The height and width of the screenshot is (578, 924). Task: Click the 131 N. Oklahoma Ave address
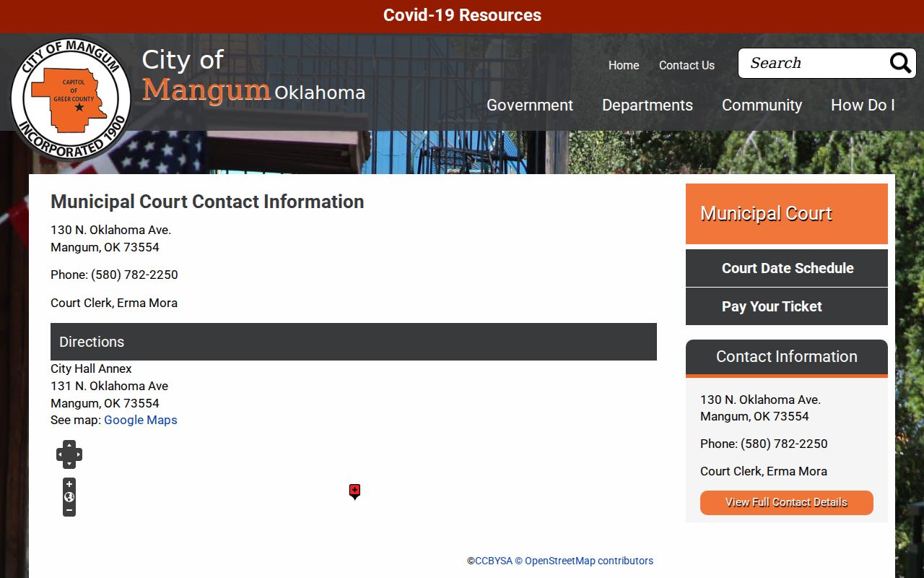[x=110, y=386]
